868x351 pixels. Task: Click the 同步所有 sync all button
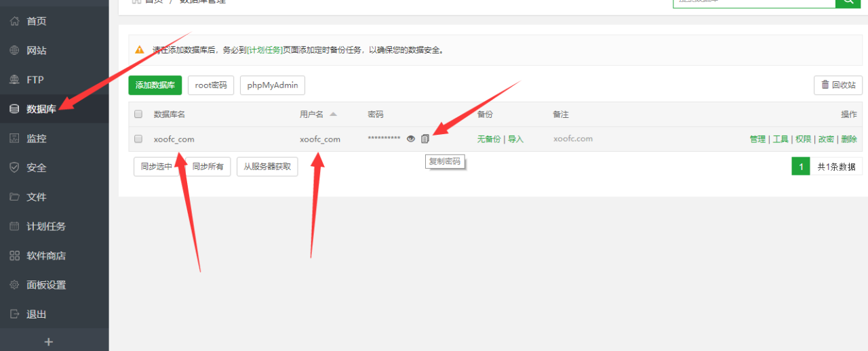coord(208,167)
